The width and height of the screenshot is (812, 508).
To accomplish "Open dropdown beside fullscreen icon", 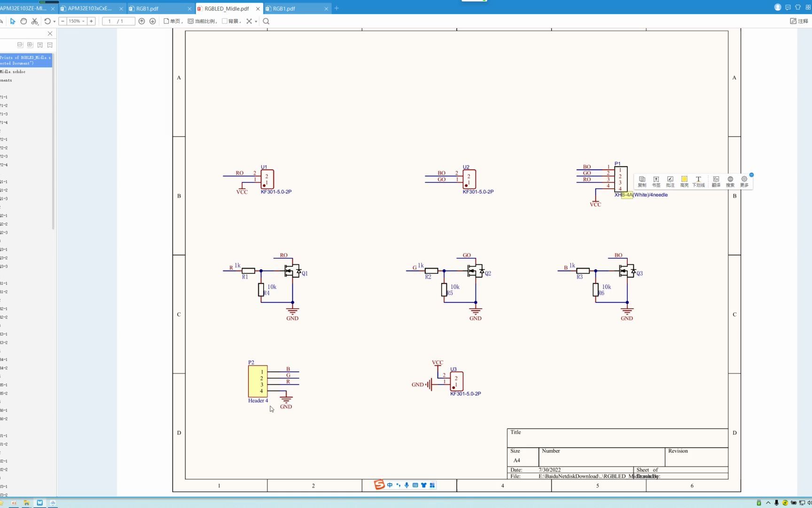I will (256, 22).
